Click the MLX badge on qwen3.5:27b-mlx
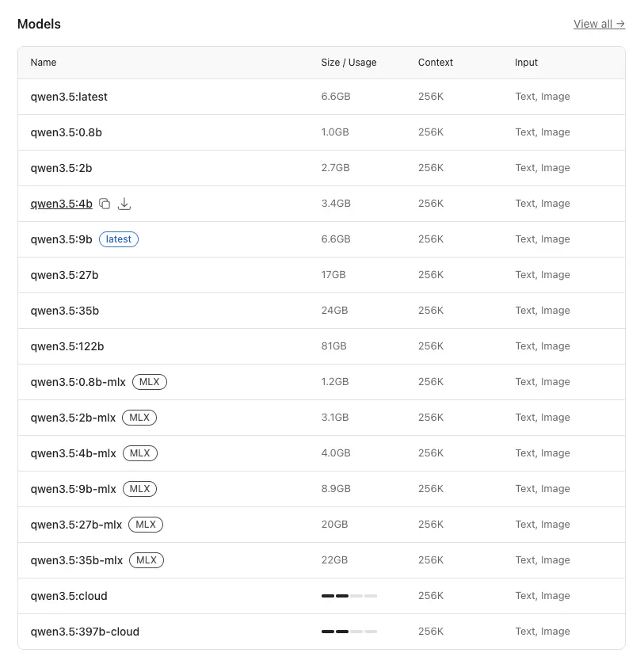 coord(146,525)
